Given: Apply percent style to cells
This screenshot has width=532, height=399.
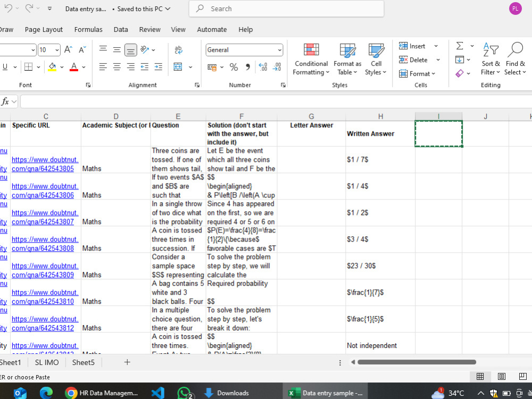Looking at the screenshot, I should tap(234, 67).
